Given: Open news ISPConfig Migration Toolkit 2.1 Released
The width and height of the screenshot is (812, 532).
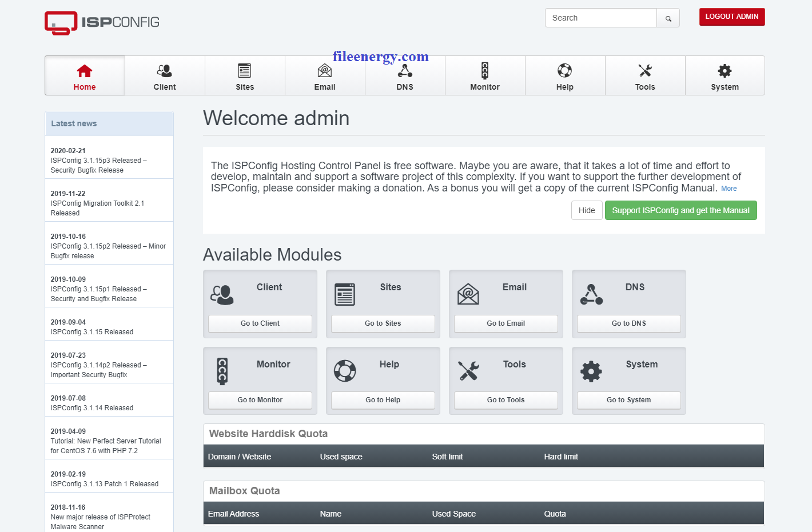Looking at the screenshot, I should coord(97,208).
